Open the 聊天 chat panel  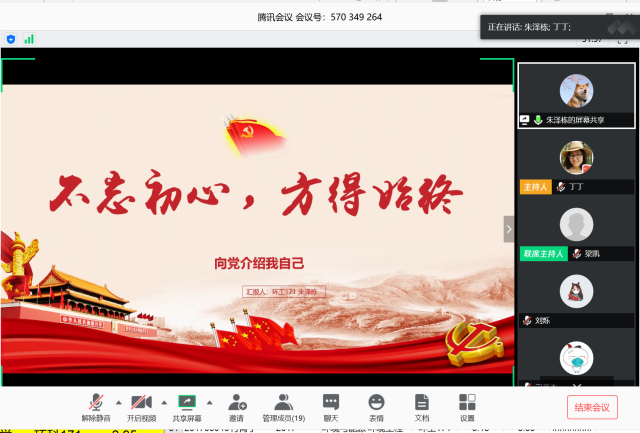point(330,406)
